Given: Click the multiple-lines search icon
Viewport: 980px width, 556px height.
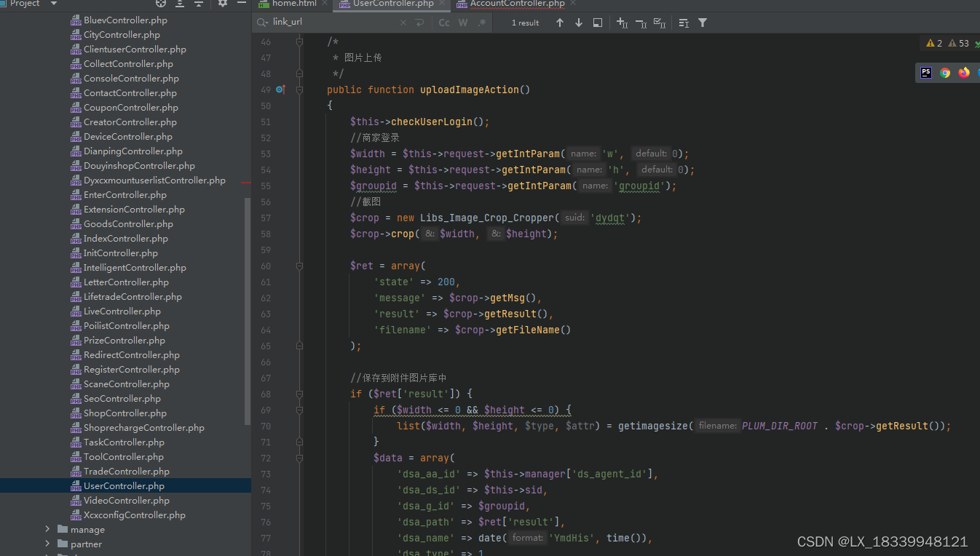Looking at the screenshot, I should (x=684, y=23).
